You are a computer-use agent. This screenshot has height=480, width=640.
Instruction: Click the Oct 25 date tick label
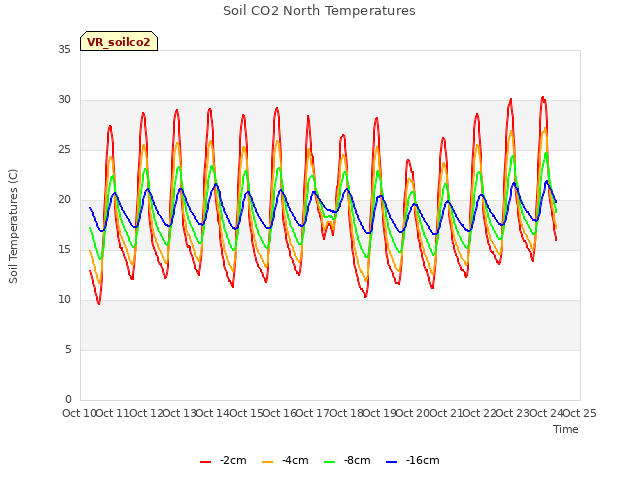tap(579, 413)
